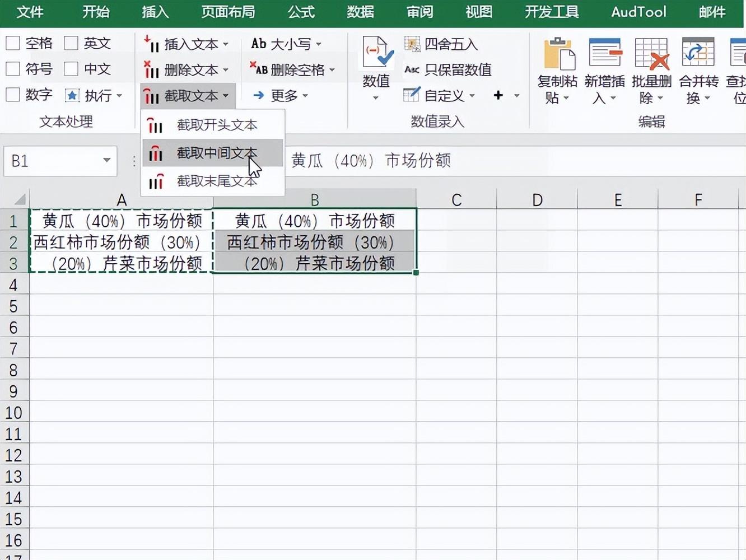
Task: Expand the 删除空格 dropdown arrow
Action: point(332,70)
